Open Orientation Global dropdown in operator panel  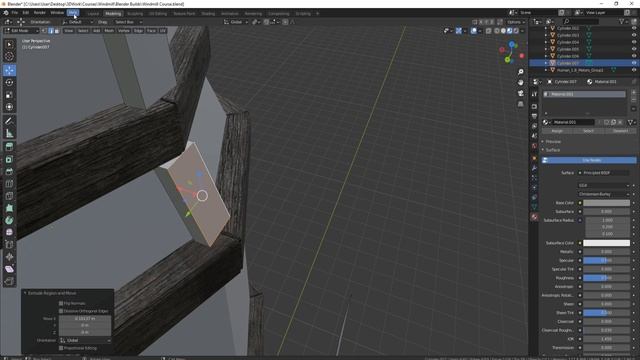click(x=85, y=340)
